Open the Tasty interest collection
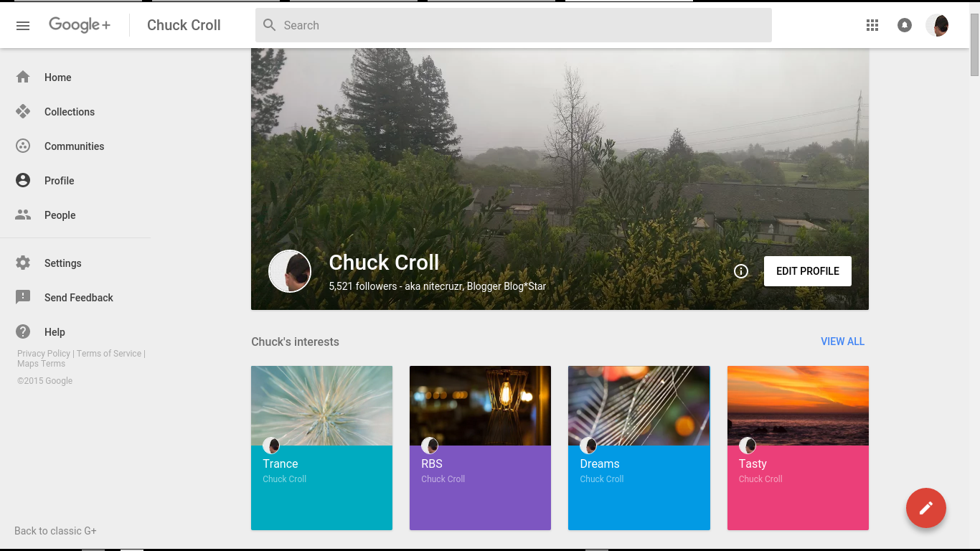Image resolution: width=980 pixels, height=551 pixels. tap(798, 448)
